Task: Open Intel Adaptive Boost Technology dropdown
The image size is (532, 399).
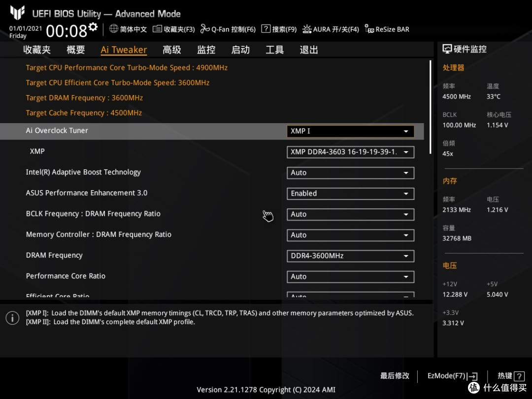Action: [x=351, y=173]
